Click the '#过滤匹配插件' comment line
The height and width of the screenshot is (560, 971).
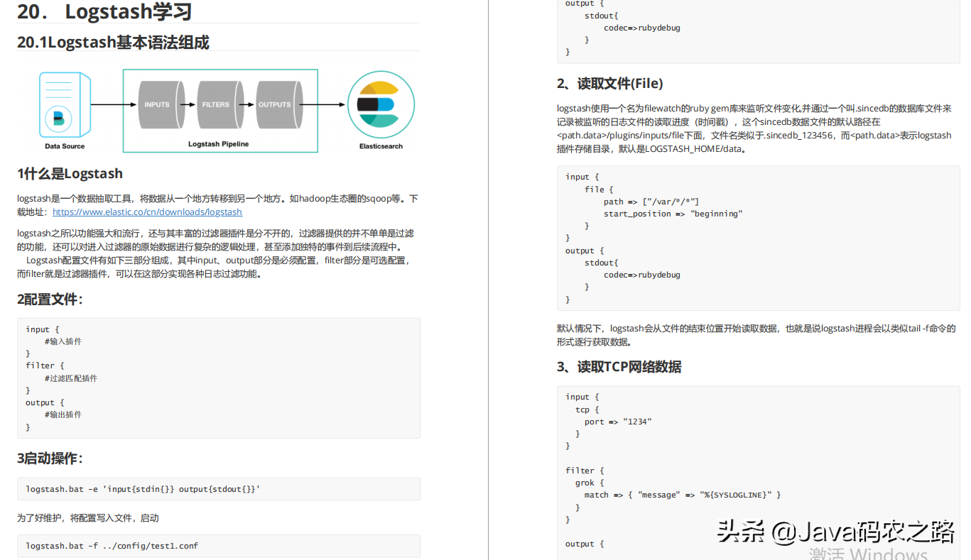tap(71, 378)
